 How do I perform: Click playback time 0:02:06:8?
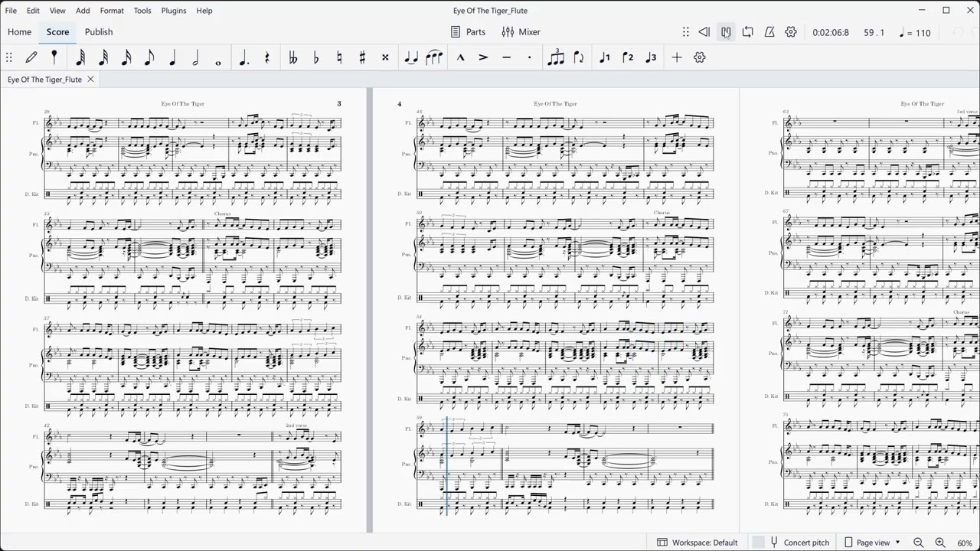(x=831, y=33)
